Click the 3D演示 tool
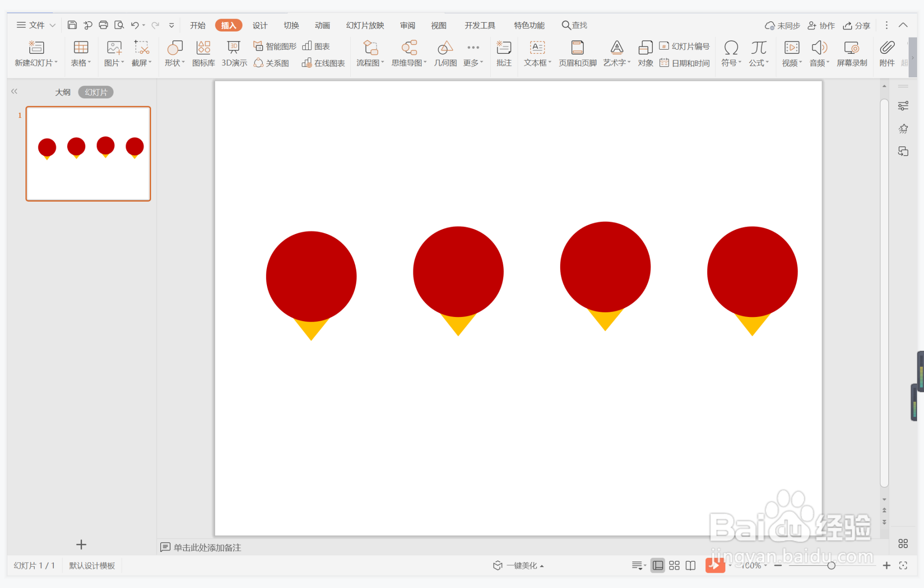924x588 pixels. pyautogui.click(x=234, y=54)
